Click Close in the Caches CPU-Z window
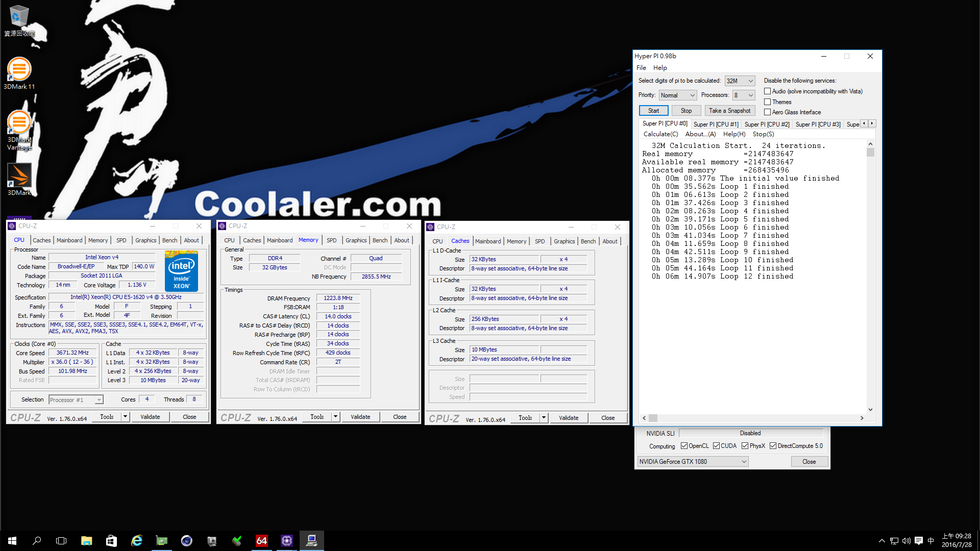980x551 pixels. (608, 418)
